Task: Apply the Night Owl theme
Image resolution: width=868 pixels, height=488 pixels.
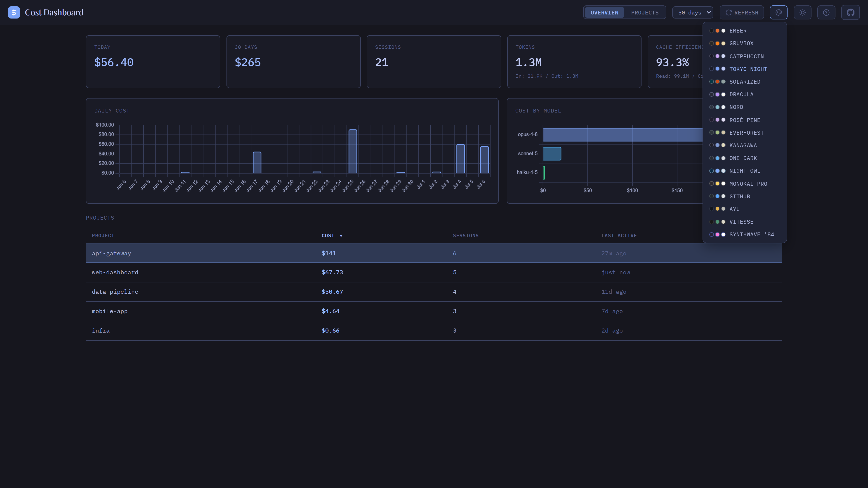Action: (745, 171)
